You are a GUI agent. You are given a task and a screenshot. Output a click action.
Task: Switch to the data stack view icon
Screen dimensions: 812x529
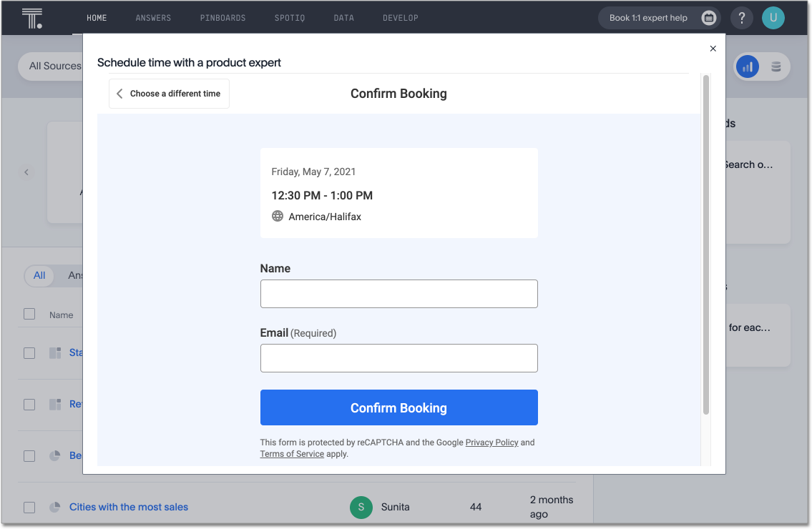(x=776, y=66)
